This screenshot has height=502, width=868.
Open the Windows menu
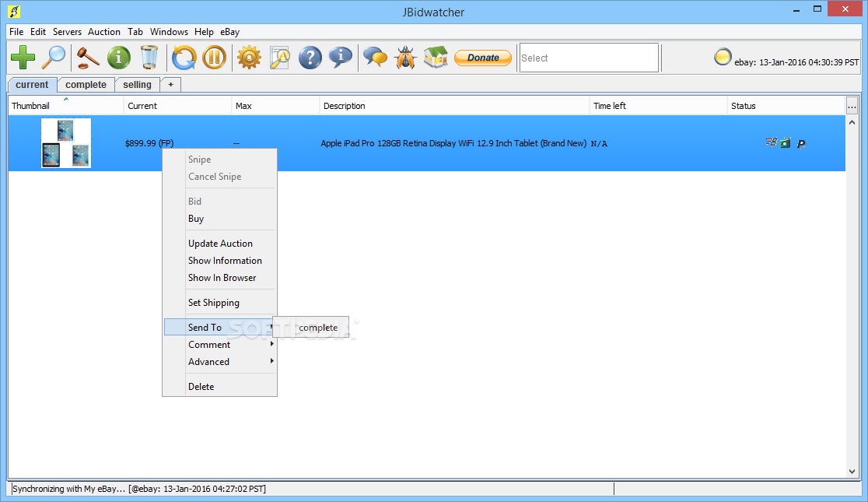169,32
